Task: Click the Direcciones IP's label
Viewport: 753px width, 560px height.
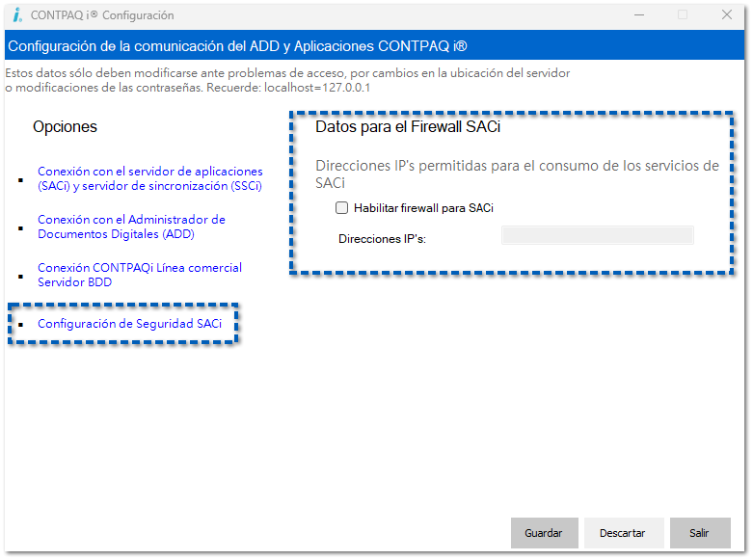Action: (382, 239)
